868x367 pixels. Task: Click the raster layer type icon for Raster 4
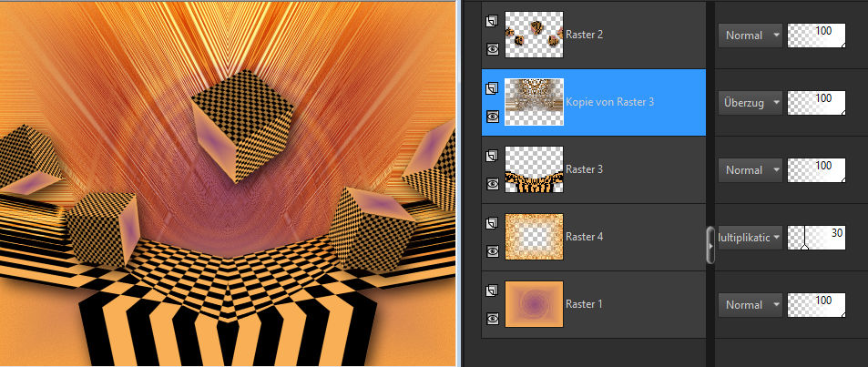pos(493,223)
